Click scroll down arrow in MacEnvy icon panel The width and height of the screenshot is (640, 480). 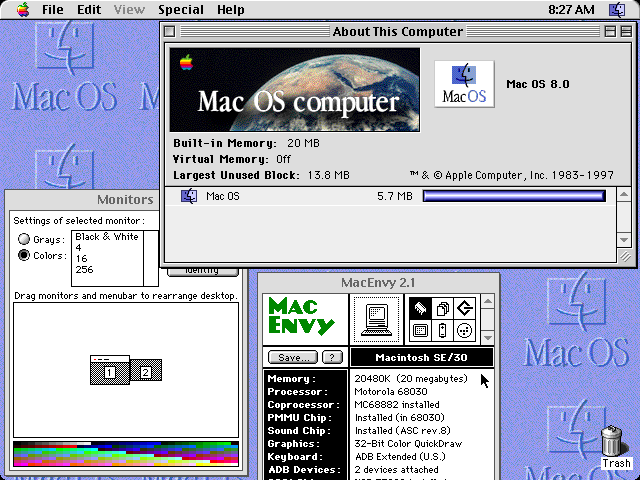488,338
